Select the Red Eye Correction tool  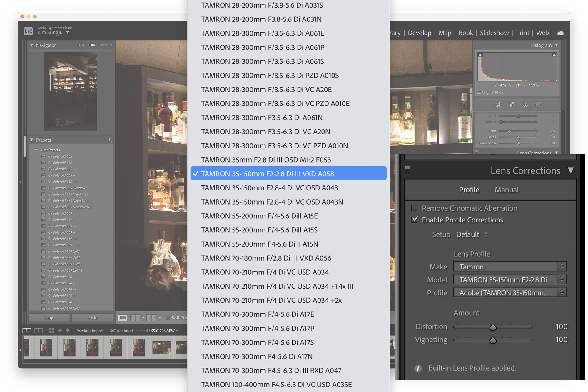pyautogui.click(x=525, y=105)
